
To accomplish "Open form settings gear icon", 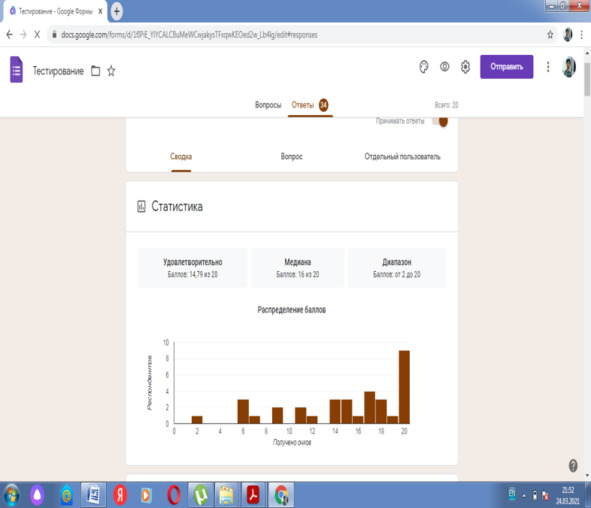I will pos(465,67).
